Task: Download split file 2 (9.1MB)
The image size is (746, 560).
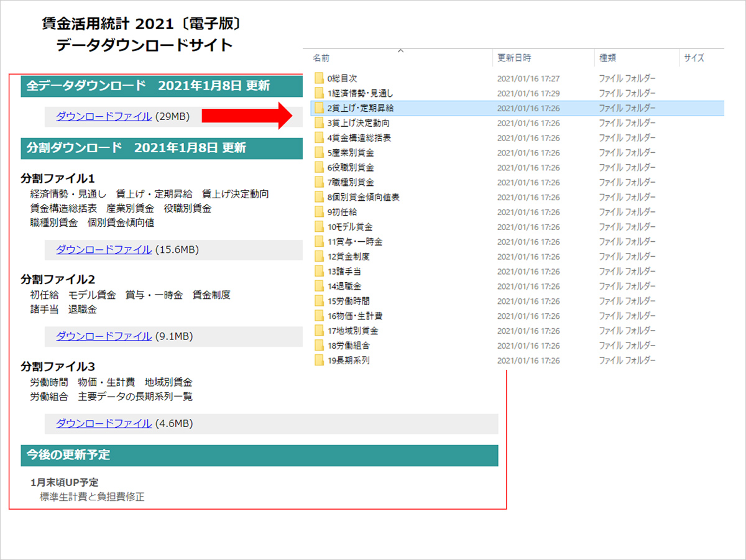Action: (104, 336)
